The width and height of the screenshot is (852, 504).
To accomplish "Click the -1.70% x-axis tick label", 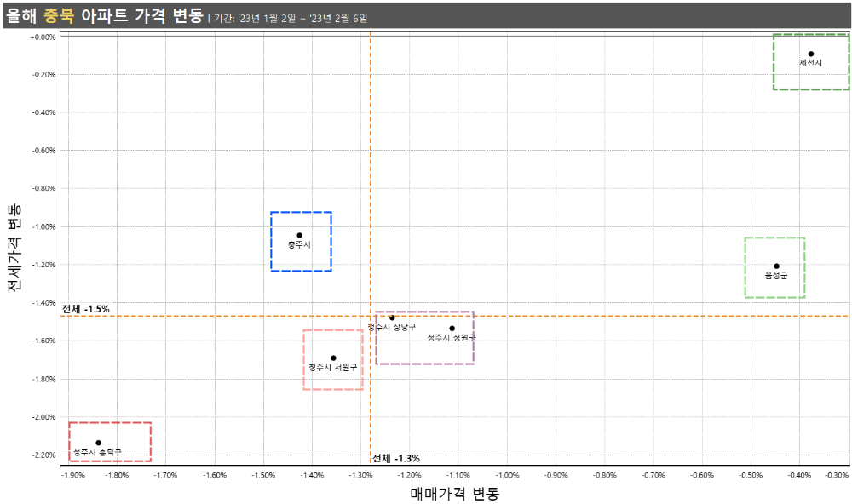I will tap(165, 475).
